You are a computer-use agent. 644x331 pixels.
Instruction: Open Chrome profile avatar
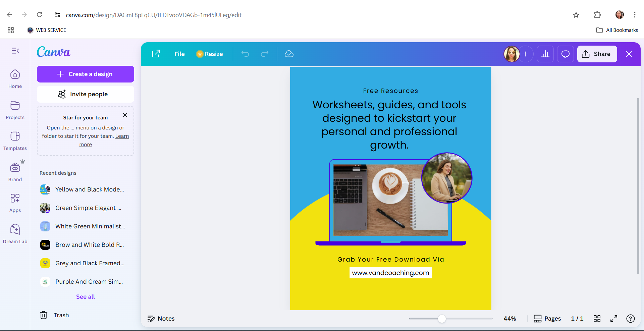620,15
